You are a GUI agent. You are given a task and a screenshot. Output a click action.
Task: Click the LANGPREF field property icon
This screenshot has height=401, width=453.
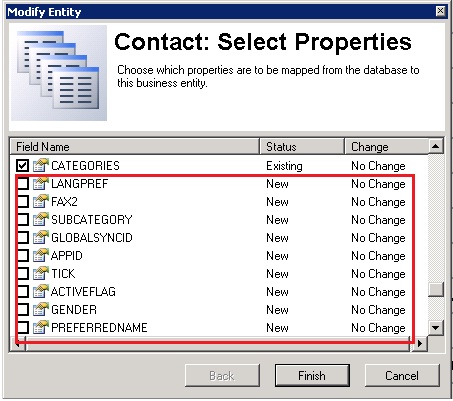pos(41,183)
